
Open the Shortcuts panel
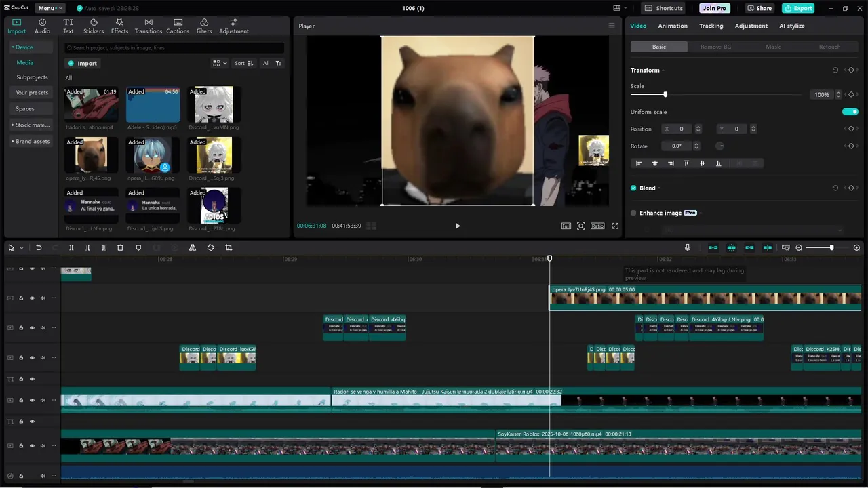tap(664, 8)
